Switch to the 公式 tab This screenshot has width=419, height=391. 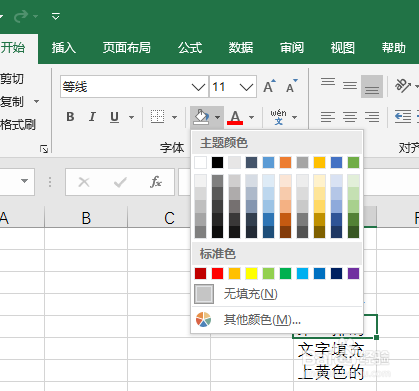tap(190, 48)
